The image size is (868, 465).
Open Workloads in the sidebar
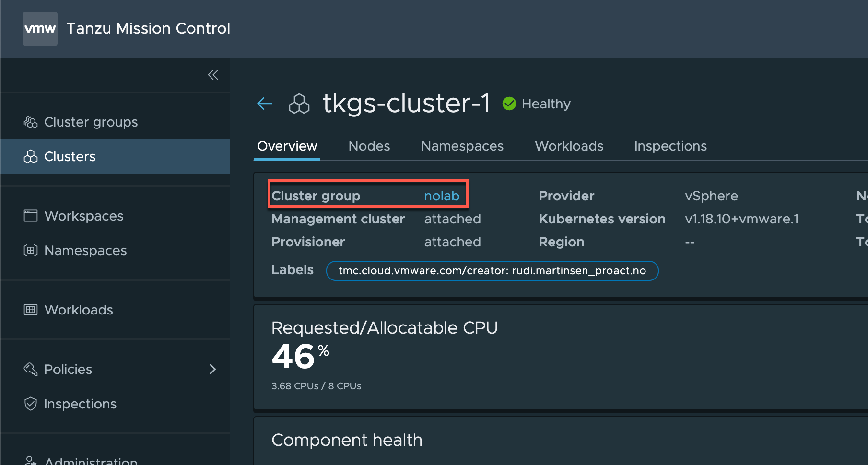click(115, 310)
